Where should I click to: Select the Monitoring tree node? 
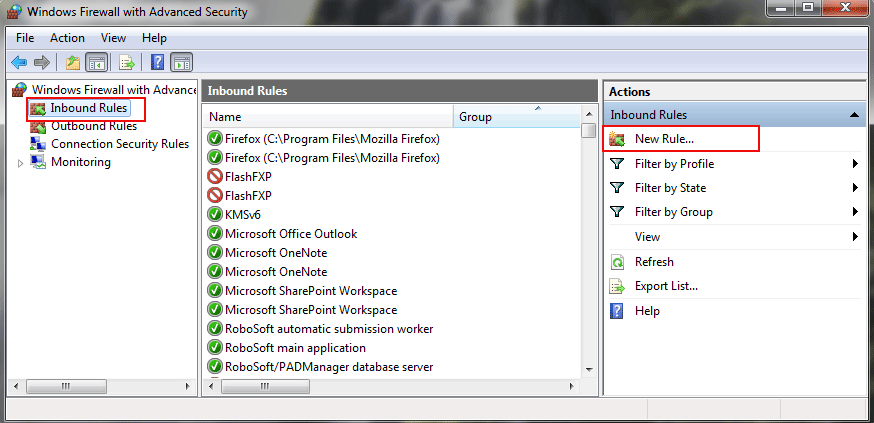[81, 162]
